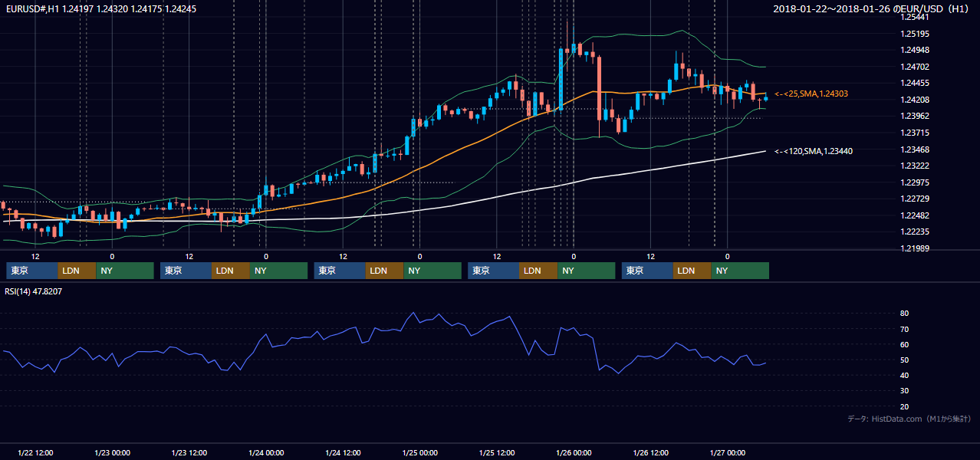Viewport: 980px width, 460px height.
Task: Click the 1.21989 bottom price label
Action: click(x=915, y=248)
